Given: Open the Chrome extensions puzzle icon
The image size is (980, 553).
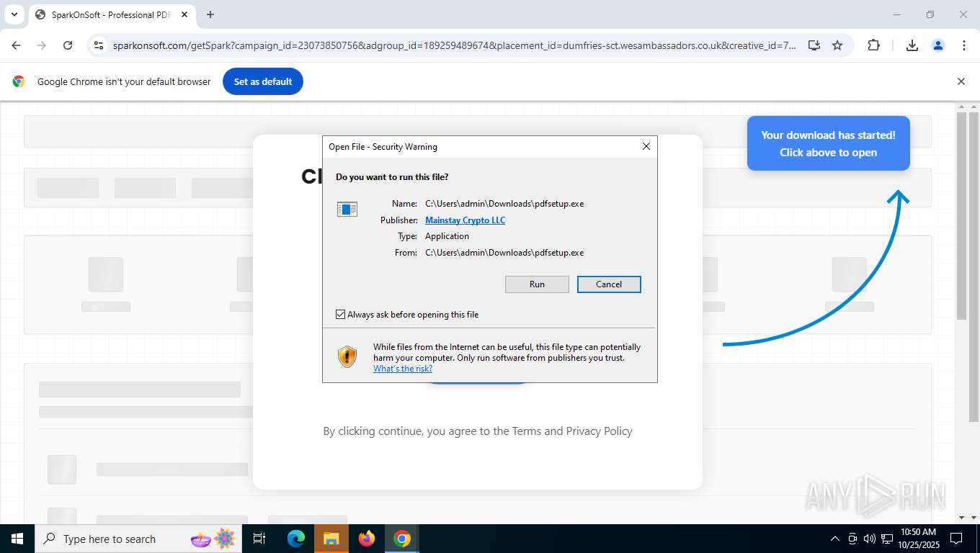Looking at the screenshot, I should (x=873, y=45).
